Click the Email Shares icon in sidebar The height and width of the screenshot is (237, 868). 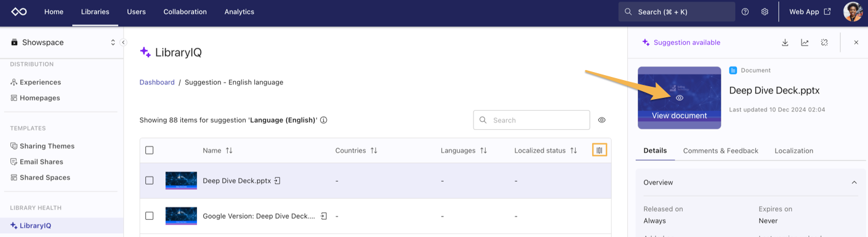click(x=14, y=162)
